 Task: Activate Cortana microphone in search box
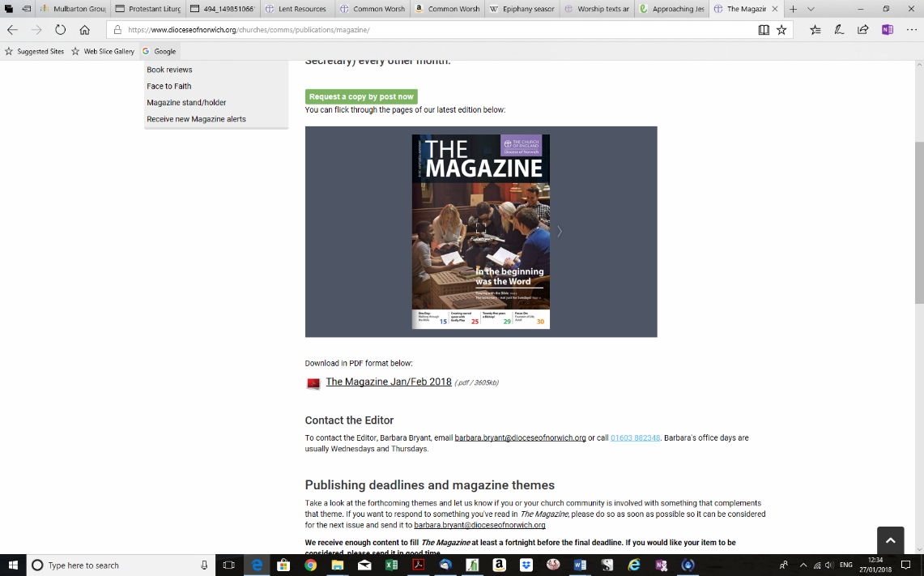[x=204, y=565]
